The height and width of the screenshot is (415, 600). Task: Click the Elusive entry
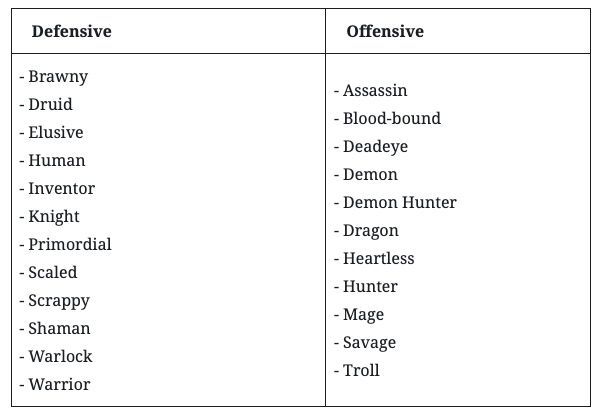[x=51, y=132]
